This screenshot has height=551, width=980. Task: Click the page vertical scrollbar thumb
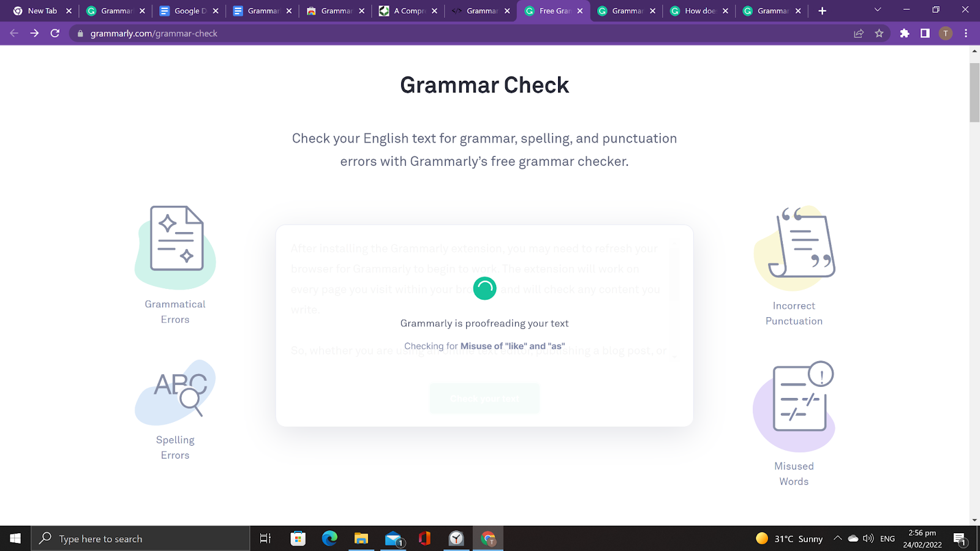pos(974,92)
